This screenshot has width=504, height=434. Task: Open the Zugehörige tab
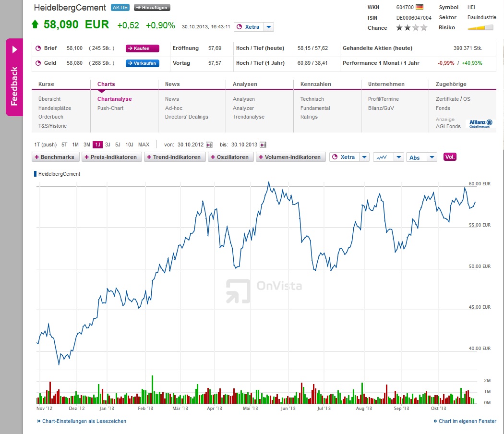[451, 84]
